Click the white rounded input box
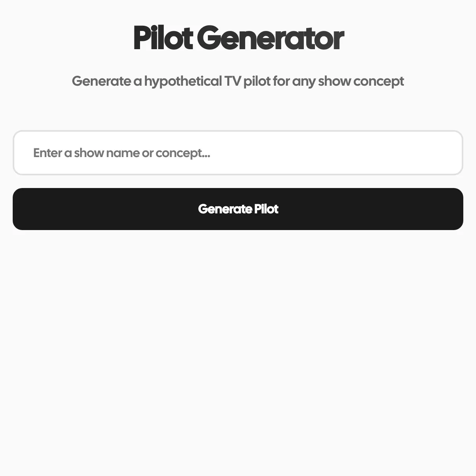 tap(238, 153)
